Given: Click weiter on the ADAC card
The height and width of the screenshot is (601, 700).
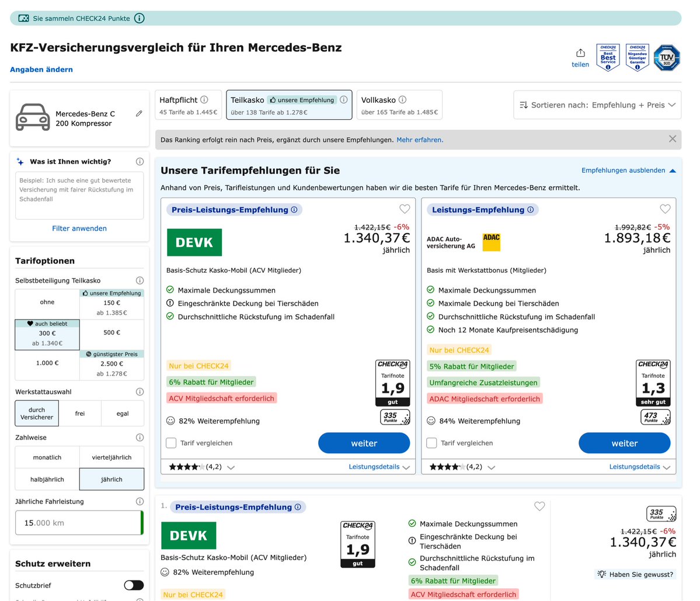Looking at the screenshot, I should (625, 443).
